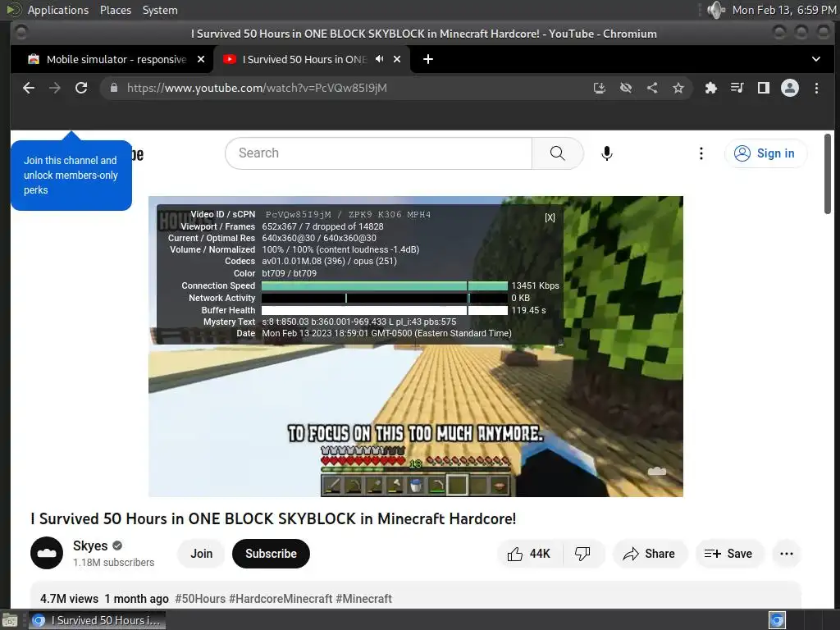
Task: Click the show desktop icon in bottom panel
Action: [x=10, y=620]
